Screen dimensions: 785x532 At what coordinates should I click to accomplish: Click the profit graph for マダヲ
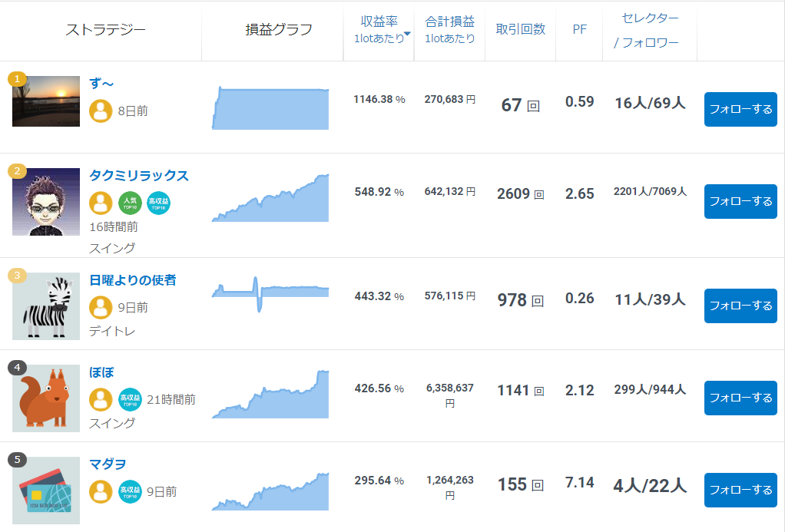pos(270,491)
